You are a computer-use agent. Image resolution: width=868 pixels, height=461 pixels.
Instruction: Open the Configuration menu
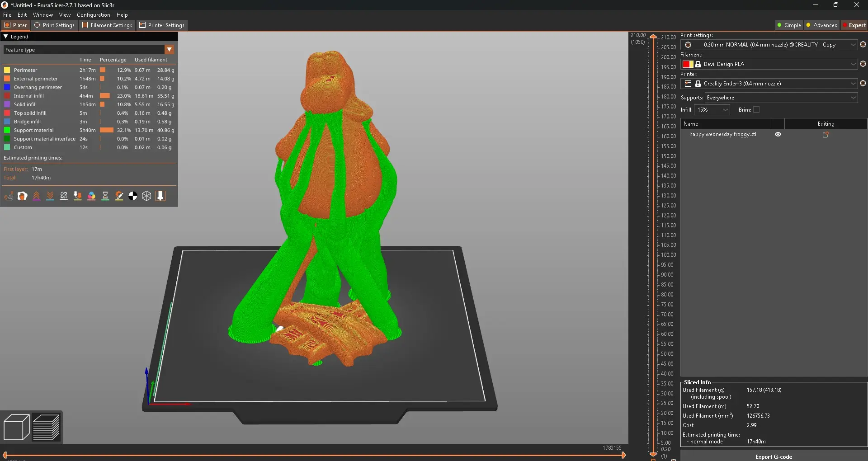(x=93, y=15)
